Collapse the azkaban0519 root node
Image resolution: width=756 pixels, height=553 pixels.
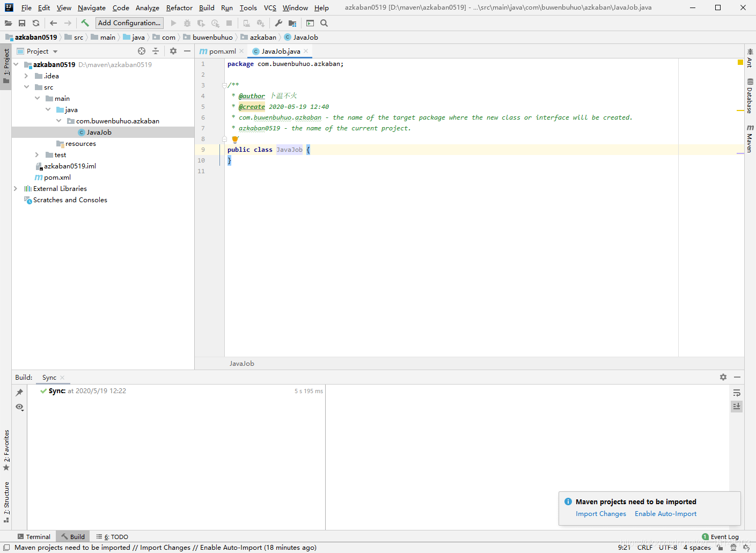(16, 64)
